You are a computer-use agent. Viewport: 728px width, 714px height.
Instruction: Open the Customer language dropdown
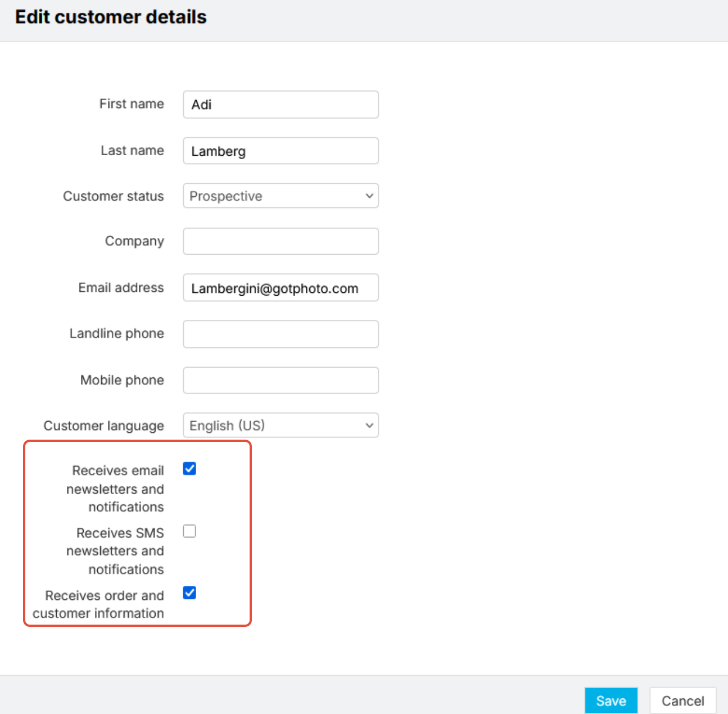[281, 425]
